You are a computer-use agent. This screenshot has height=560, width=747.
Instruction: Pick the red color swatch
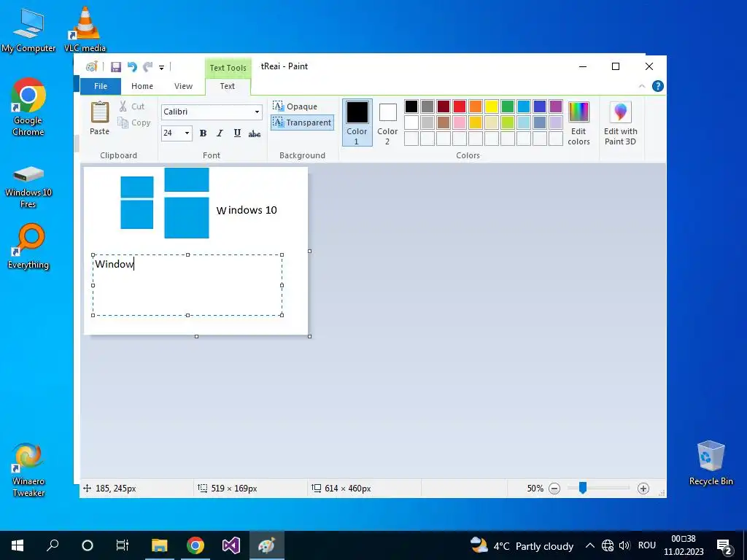(x=460, y=106)
